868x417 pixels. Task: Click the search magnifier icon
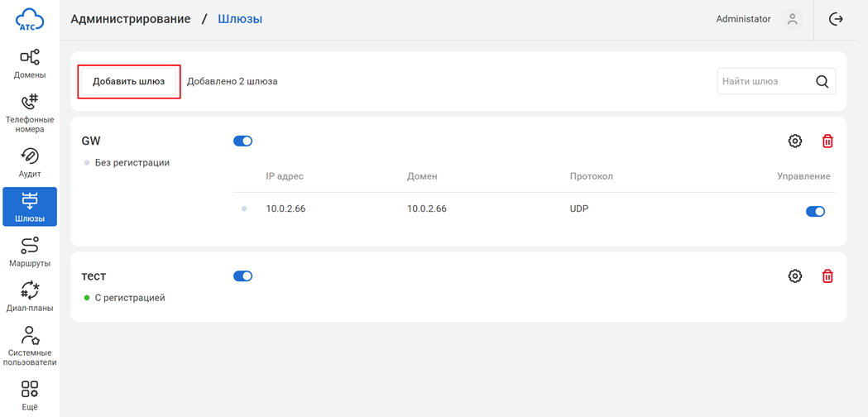tap(822, 82)
